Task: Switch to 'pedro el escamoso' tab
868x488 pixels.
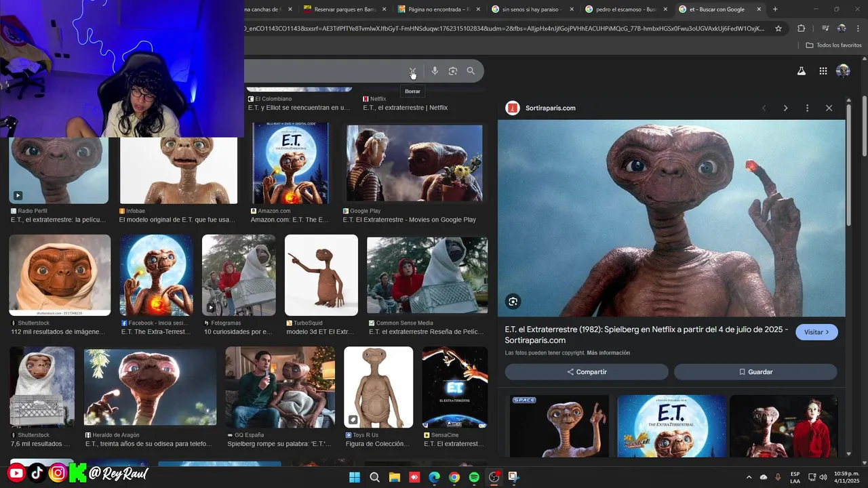Action: point(625,9)
